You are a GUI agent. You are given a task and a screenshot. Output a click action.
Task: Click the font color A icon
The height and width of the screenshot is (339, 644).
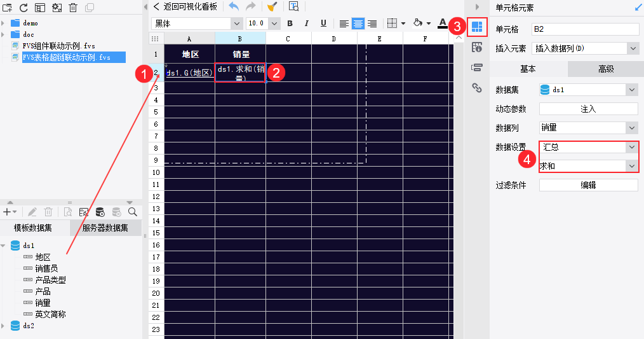442,24
